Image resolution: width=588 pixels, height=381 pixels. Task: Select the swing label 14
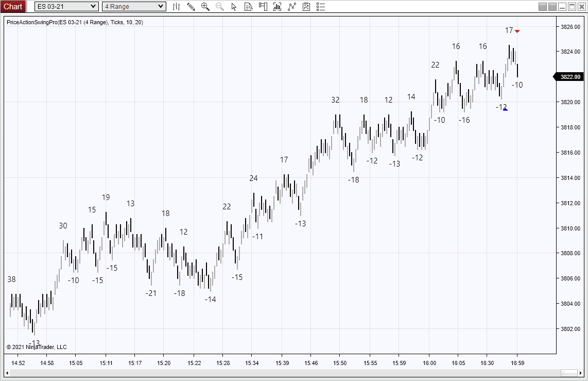coord(411,97)
